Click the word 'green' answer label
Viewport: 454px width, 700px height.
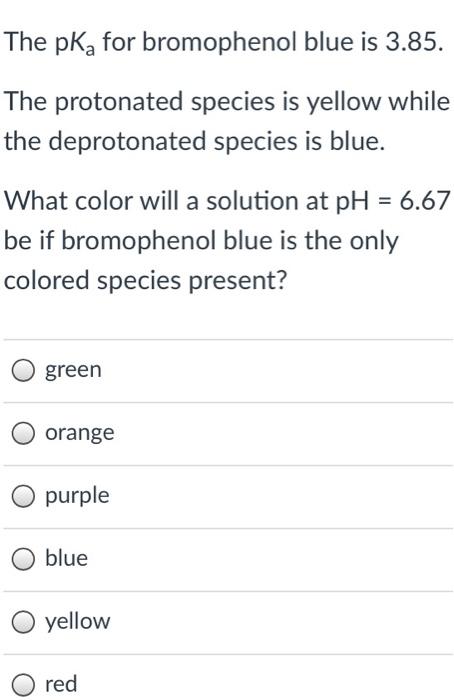73,371
